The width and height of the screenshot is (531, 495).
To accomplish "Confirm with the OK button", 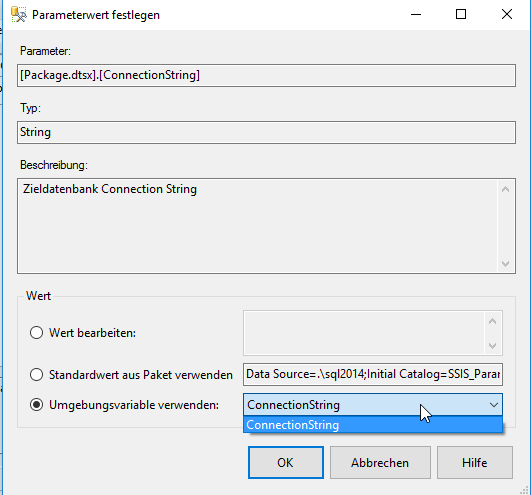I will (285, 462).
